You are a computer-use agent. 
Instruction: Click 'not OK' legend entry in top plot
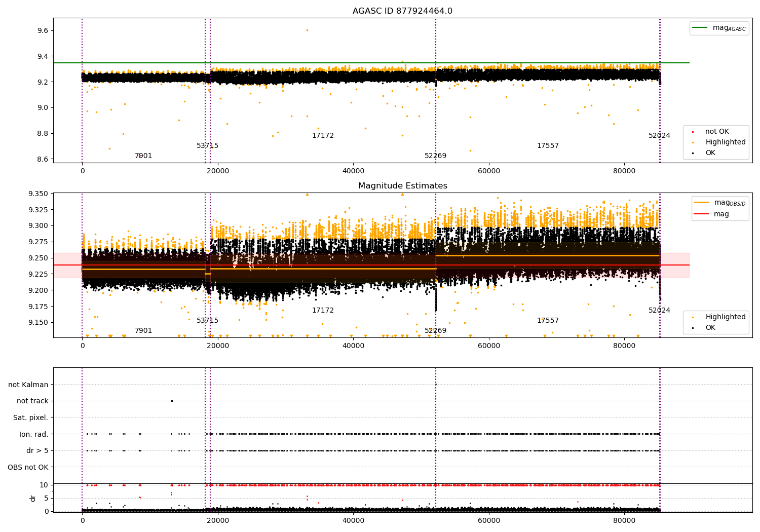coord(716,132)
